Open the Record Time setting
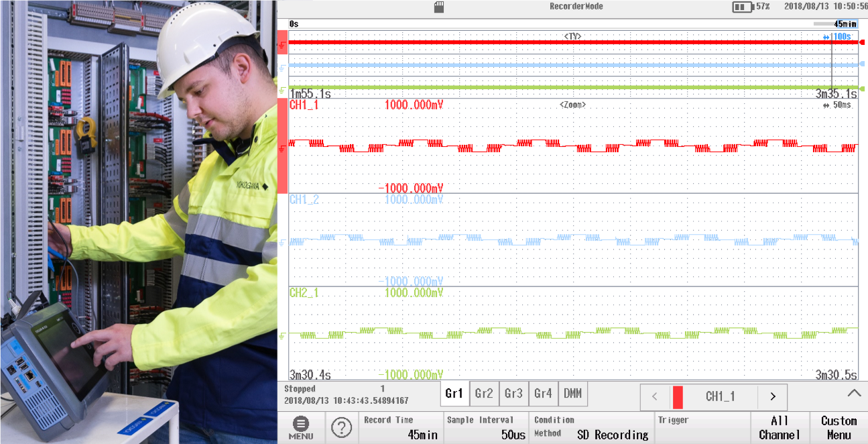This screenshot has height=444, width=868. (401, 427)
